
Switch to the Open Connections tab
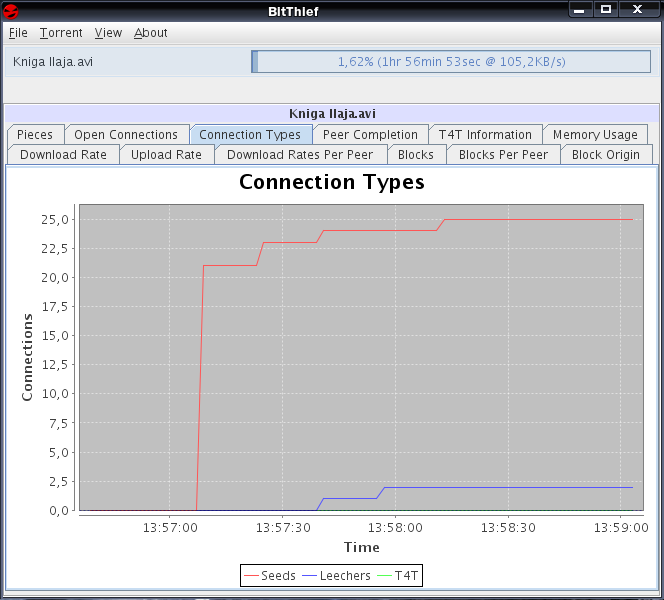coord(126,135)
